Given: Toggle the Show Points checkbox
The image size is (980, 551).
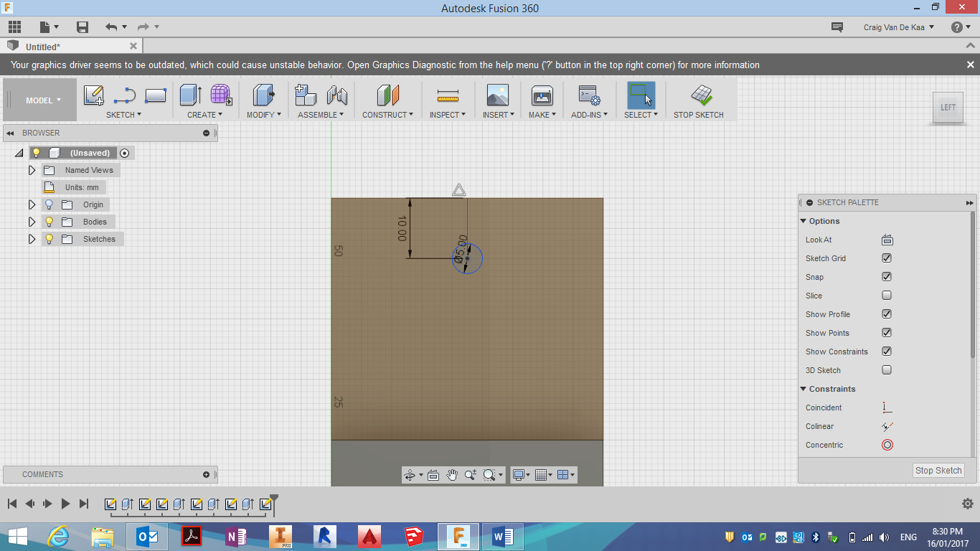Looking at the screenshot, I should coord(887,333).
